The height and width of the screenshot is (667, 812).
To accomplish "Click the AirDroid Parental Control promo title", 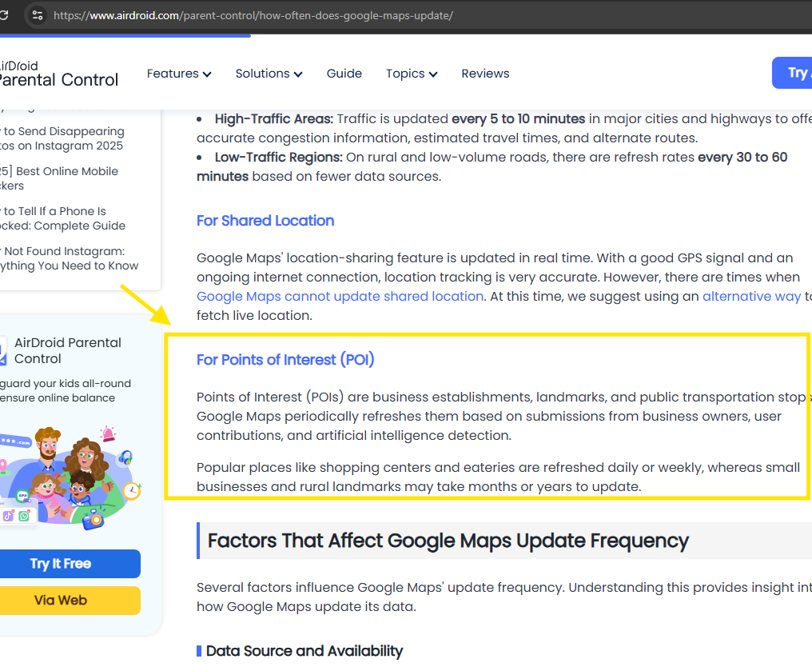I will 68,350.
